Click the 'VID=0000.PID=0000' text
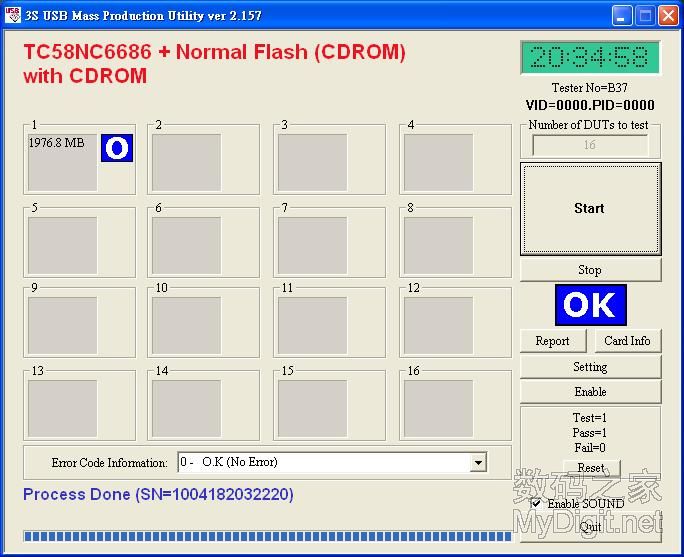The height and width of the screenshot is (557, 684). click(x=590, y=105)
